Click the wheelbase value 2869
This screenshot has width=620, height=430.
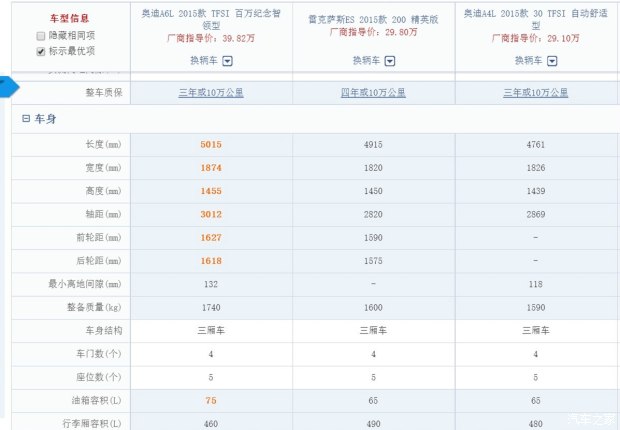tap(535, 214)
